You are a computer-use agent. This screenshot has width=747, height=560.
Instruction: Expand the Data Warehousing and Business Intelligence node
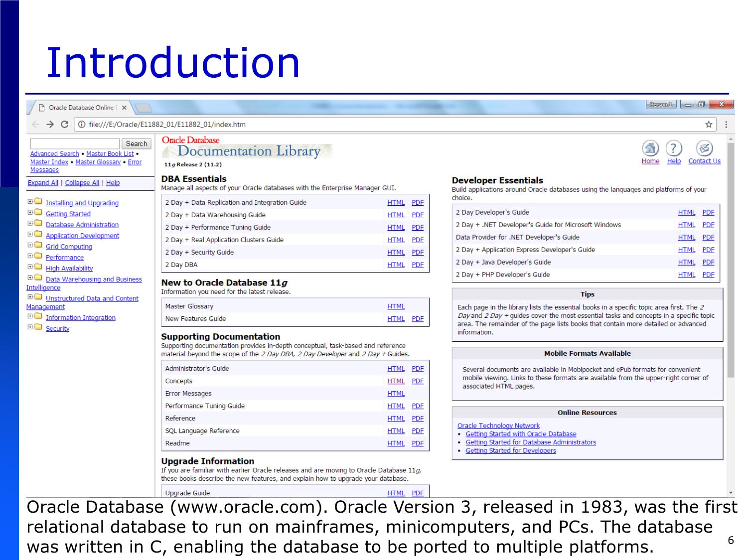(x=30, y=278)
